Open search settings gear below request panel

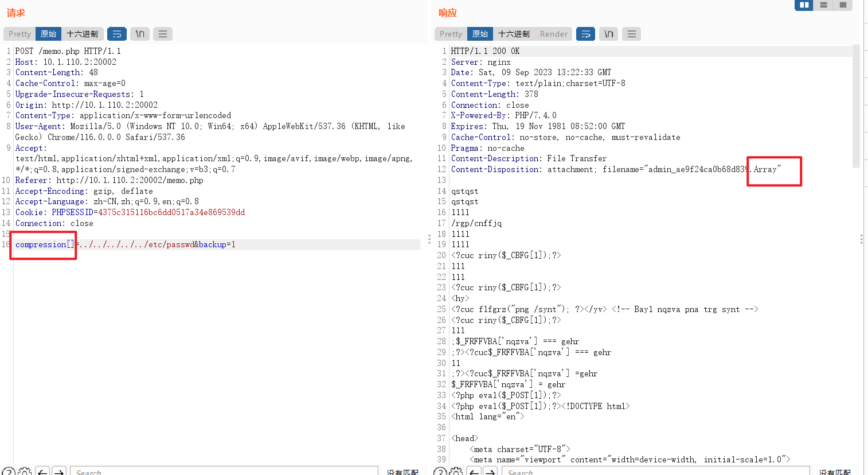tap(25, 472)
